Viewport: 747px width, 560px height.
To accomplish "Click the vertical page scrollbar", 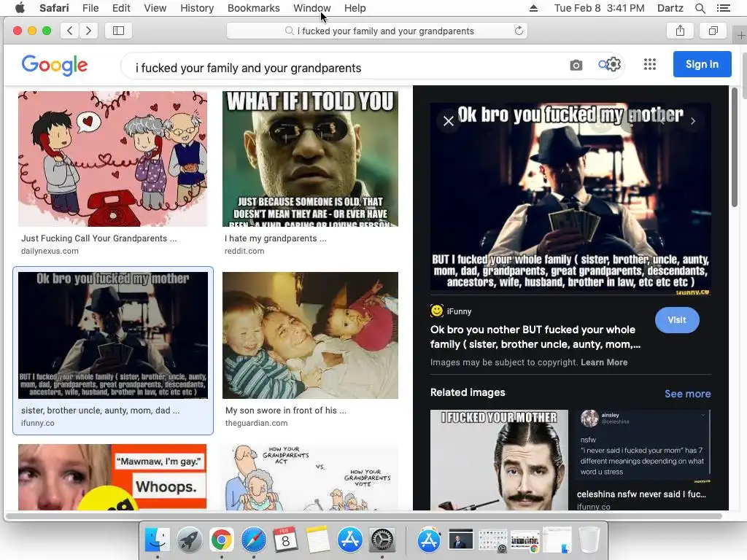I will click(x=734, y=147).
